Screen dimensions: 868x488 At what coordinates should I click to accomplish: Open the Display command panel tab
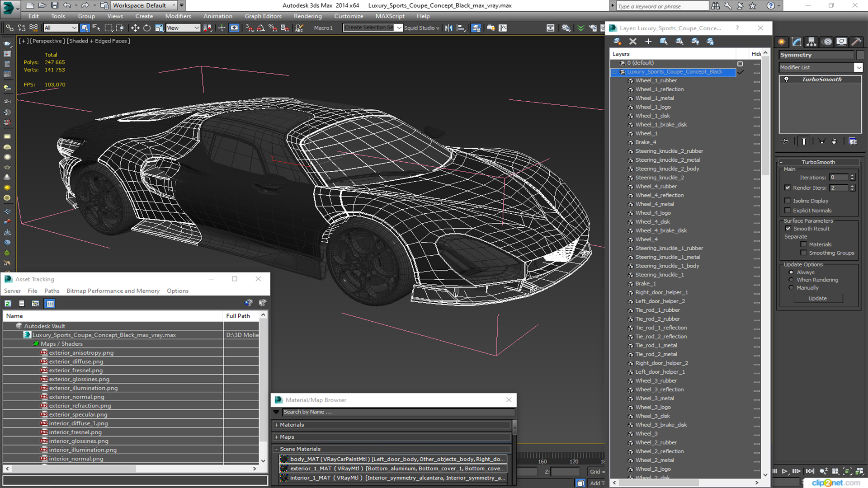coord(841,42)
